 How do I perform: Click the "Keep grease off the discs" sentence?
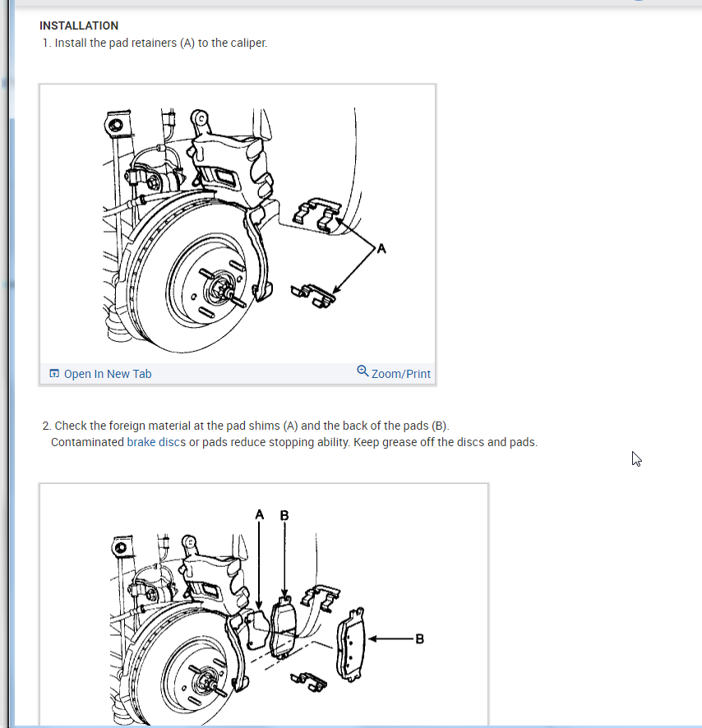tap(446, 442)
